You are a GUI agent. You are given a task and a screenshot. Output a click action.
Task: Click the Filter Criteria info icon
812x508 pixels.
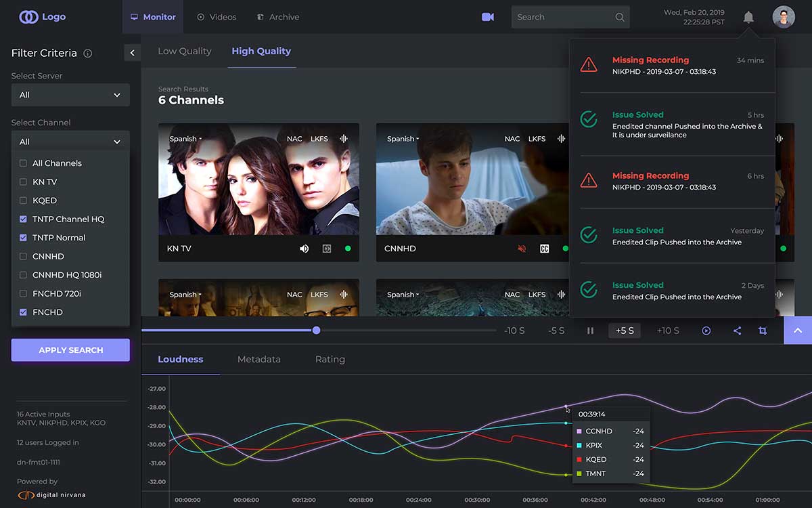(x=87, y=54)
